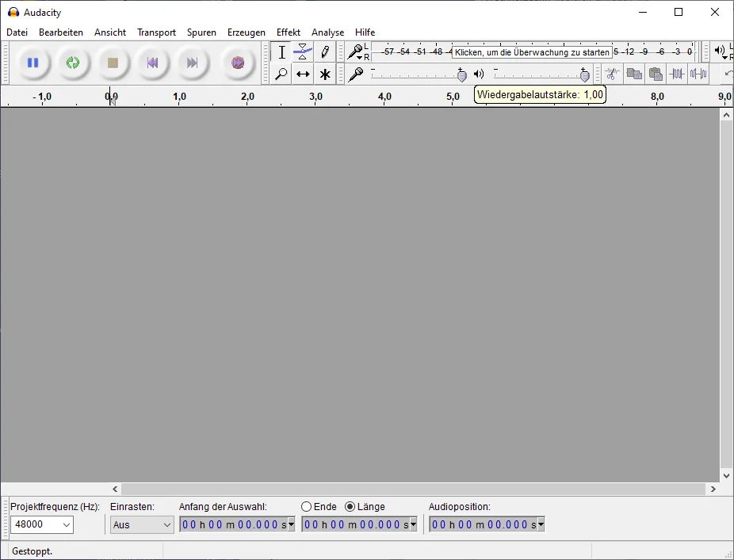Viewport: 734px width, 560px height.
Task: Select the Ende radio button
Action: pos(307,507)
